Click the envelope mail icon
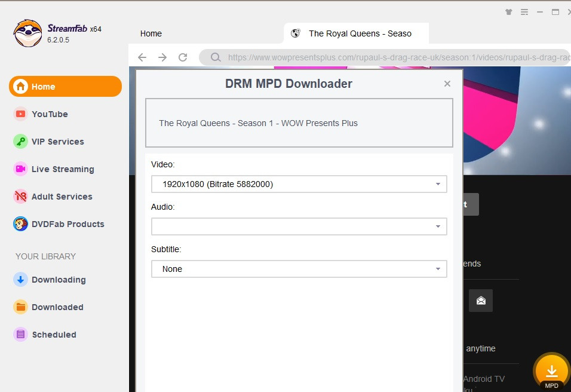This screenshot has height=392, width=571. (x=481, y=301)
